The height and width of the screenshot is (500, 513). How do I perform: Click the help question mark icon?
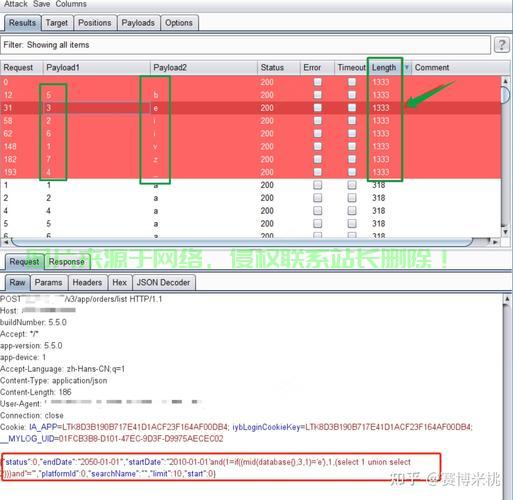[x=502, y=45]
